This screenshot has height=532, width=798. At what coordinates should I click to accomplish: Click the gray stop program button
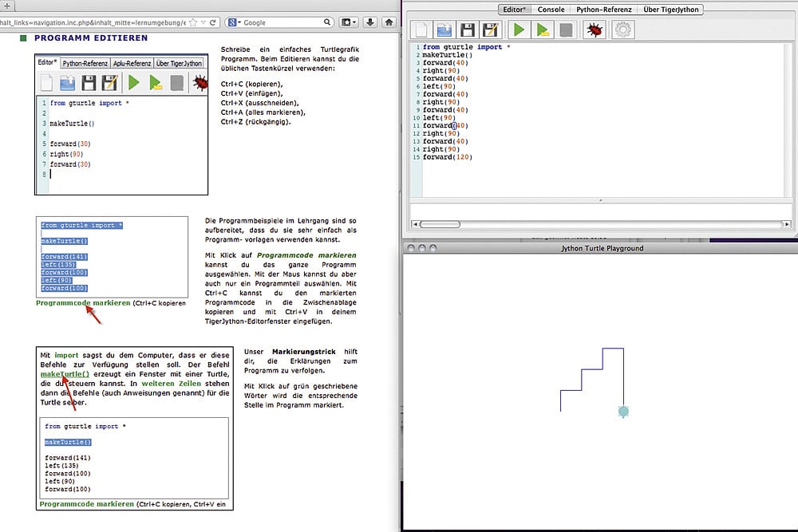click(566, 30)
